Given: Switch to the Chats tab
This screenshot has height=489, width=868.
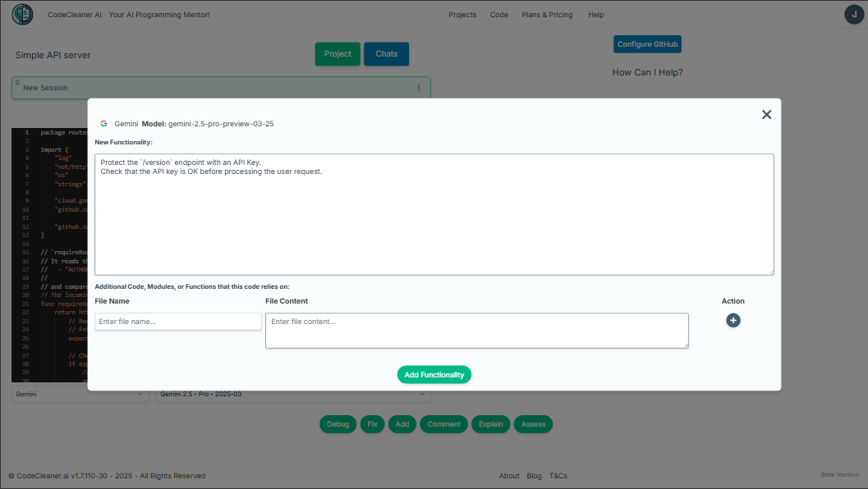Looking at the screenshot, I should pos(387,53).
